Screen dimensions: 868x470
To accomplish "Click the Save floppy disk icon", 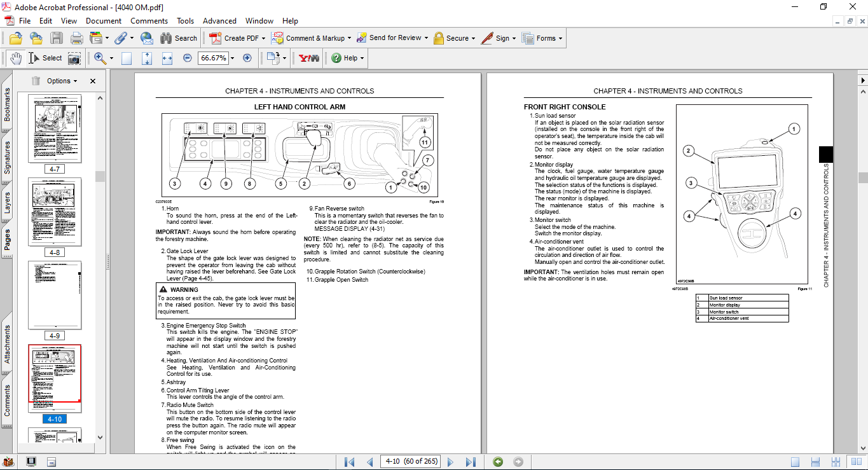I will 57,38.
